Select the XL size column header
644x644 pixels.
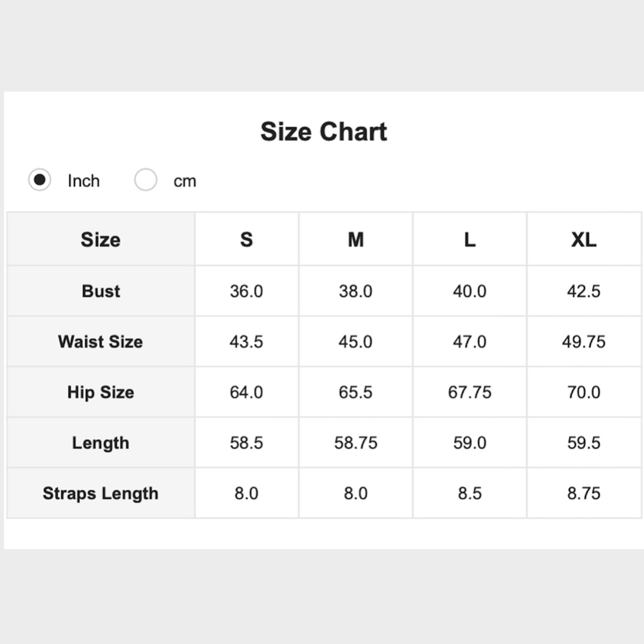click(x=583, y=240)
